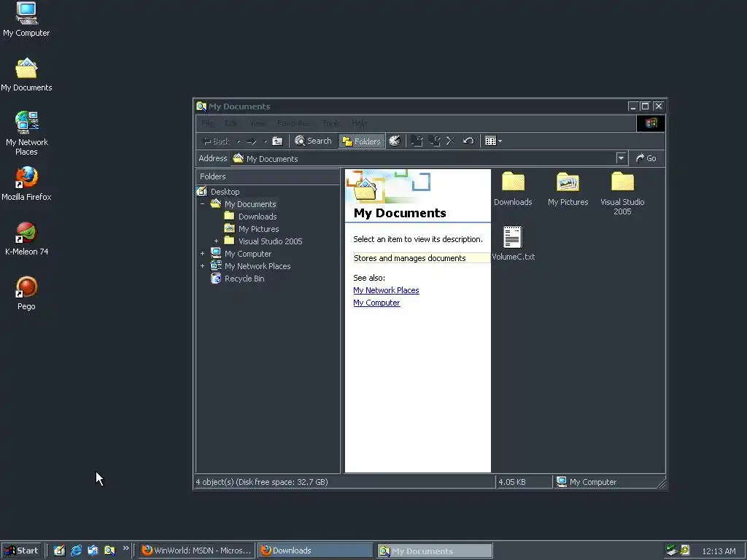Launch Outlook Express from quick launch
This screenshot has height=560, width=747.
click(93, 551)
